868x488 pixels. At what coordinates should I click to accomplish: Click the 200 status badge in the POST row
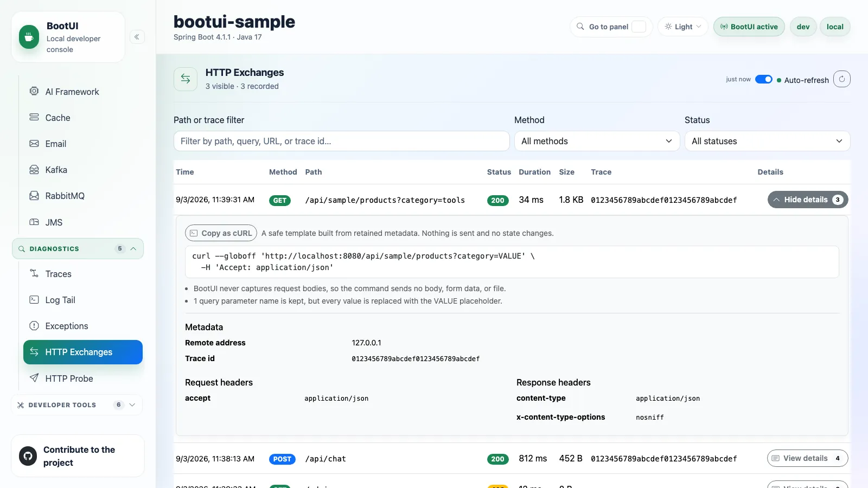tap(498, 459)
